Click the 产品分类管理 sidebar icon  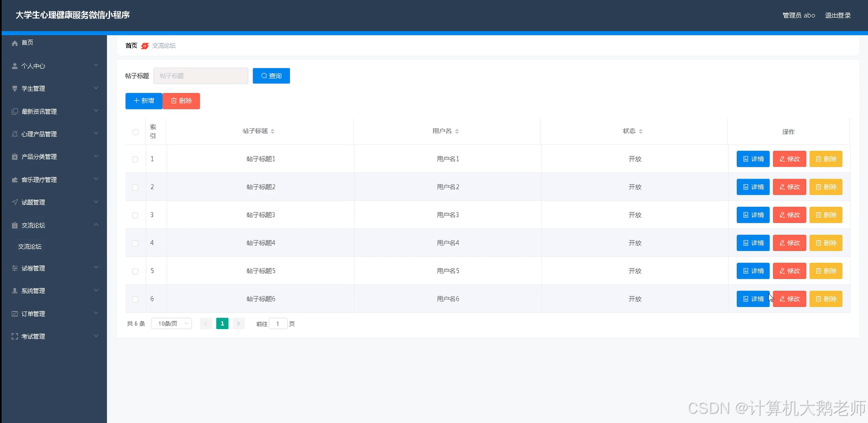tap(15, 157)
